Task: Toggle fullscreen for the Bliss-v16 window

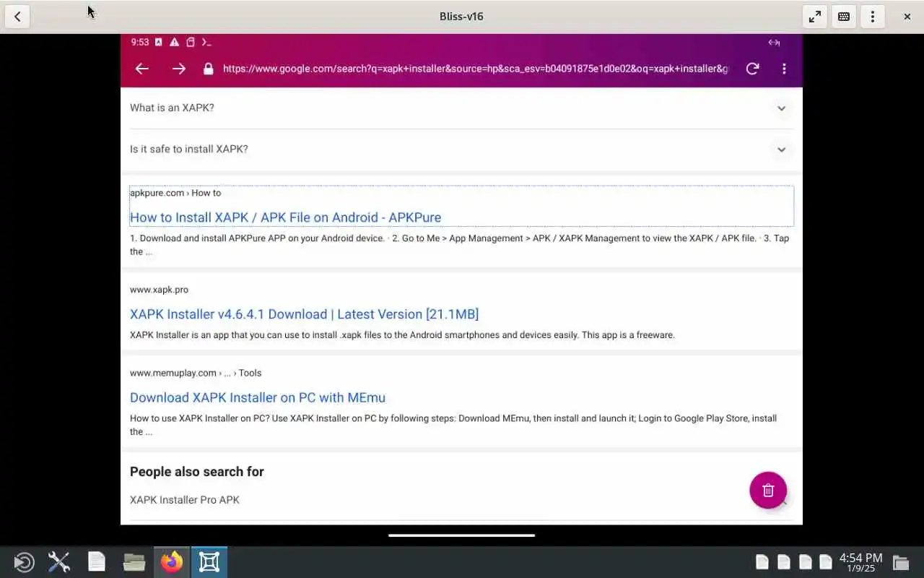Action: 815,17
